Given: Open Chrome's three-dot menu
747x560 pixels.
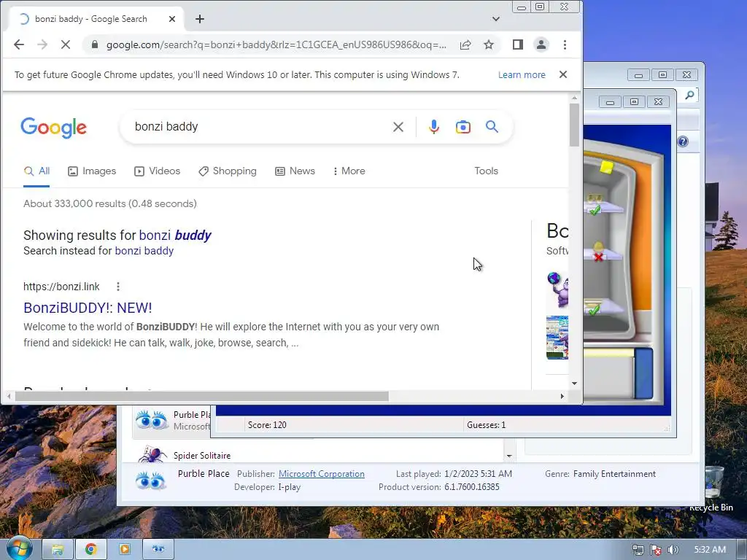Looking at the screenshot, I should coord(565,44).
